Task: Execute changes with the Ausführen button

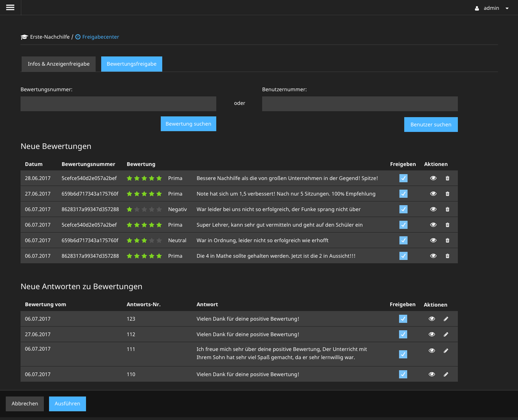Action: 67,403
